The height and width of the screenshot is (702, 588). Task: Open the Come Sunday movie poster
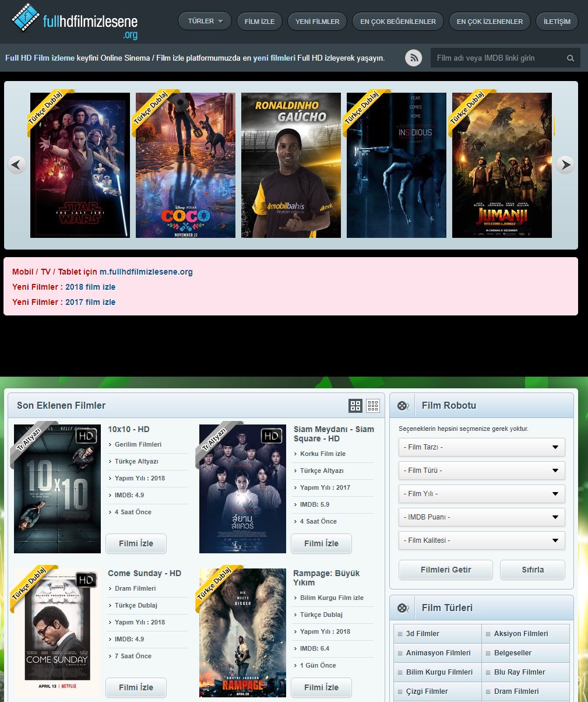[x=57, y=633]
